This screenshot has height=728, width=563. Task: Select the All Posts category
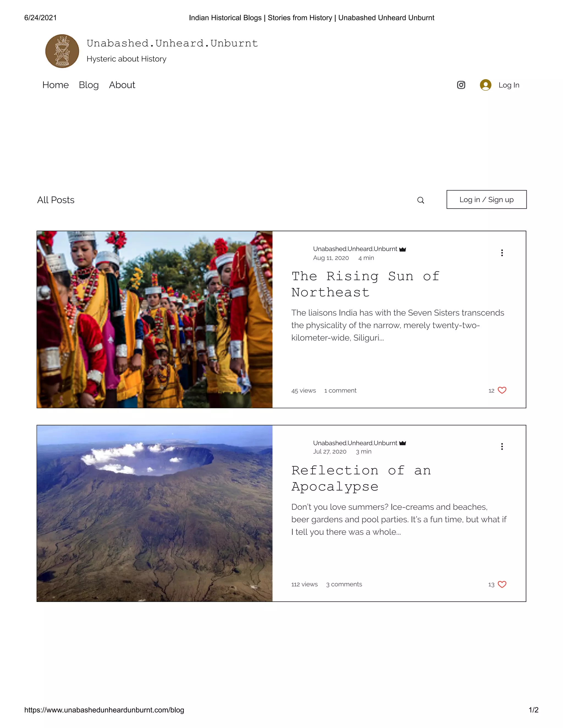(56, 200)
